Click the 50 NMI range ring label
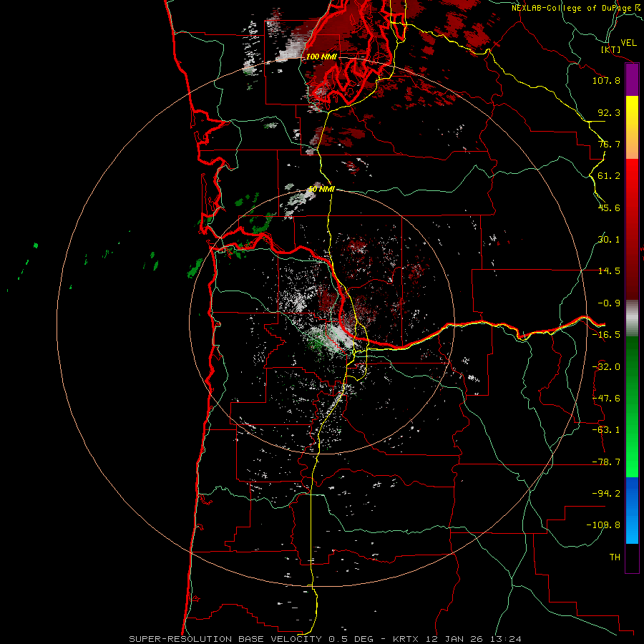 (321, 190)
